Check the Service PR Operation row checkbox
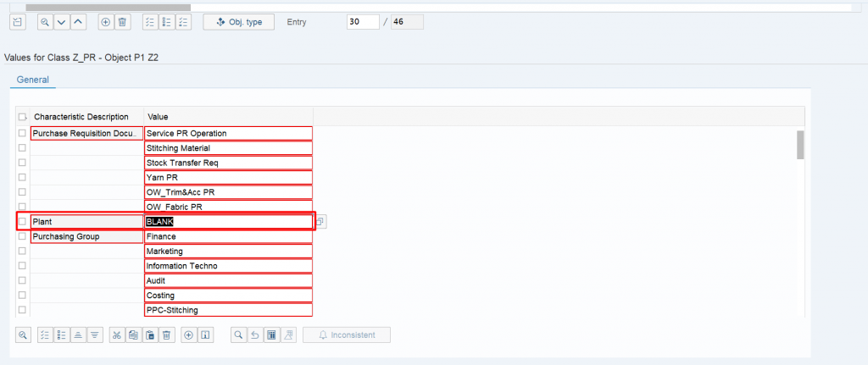 click(x=22, y=133)
